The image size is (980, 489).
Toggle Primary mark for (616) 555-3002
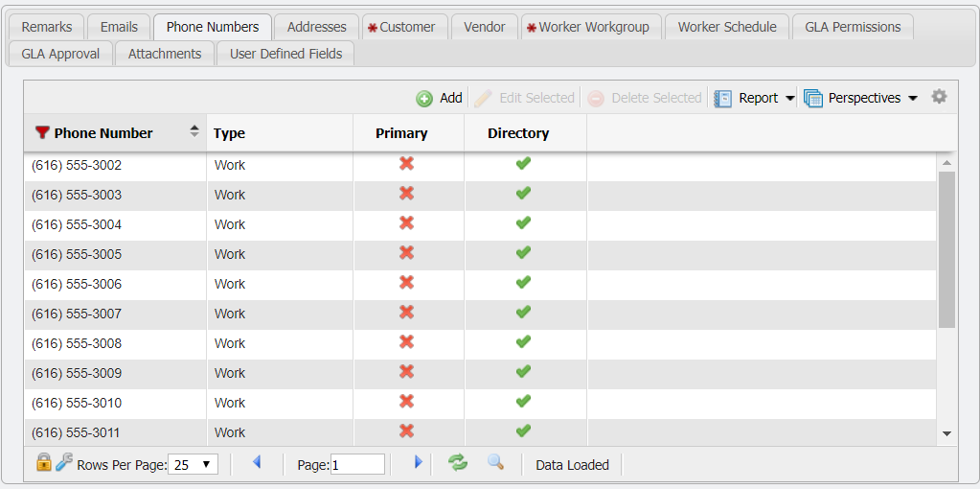pyautogui.click(x=406, y=164)
